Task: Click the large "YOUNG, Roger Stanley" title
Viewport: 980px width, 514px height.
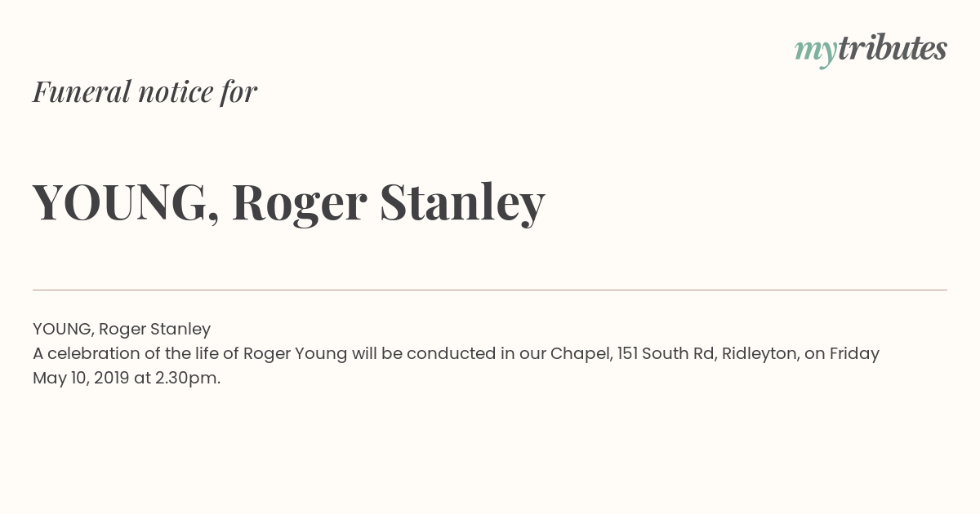Action: pyautogui.click(x=288, y=203)
